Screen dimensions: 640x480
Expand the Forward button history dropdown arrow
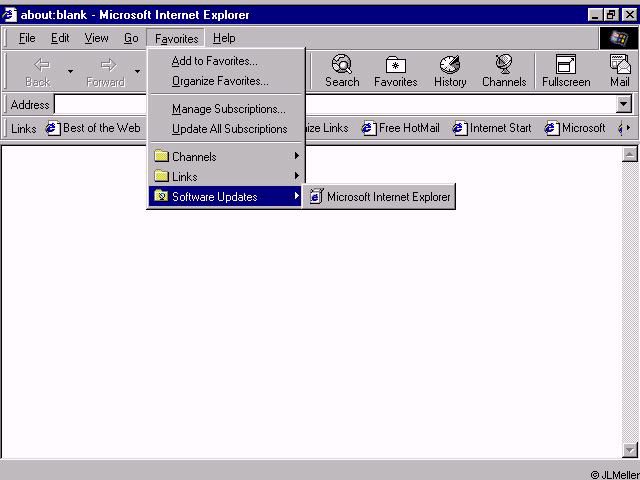pyautogui.click(x=137, y=72)
